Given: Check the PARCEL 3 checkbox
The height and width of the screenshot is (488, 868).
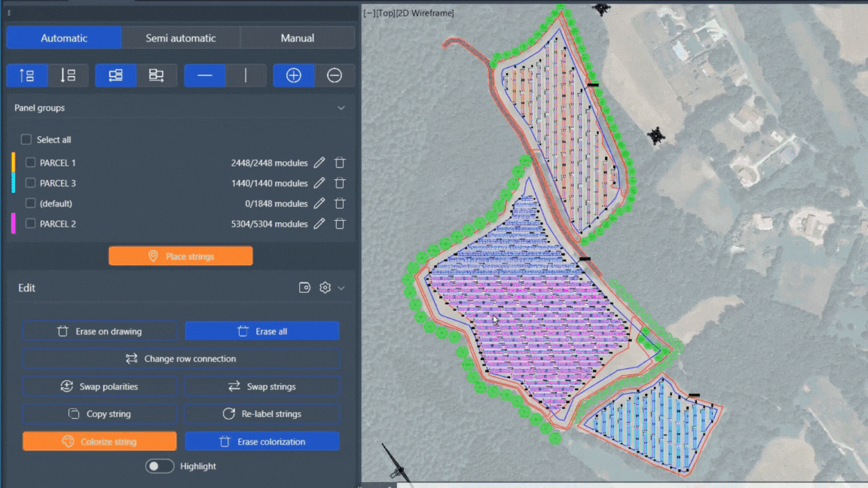Looking at the screenshot, I should (30, 182).
